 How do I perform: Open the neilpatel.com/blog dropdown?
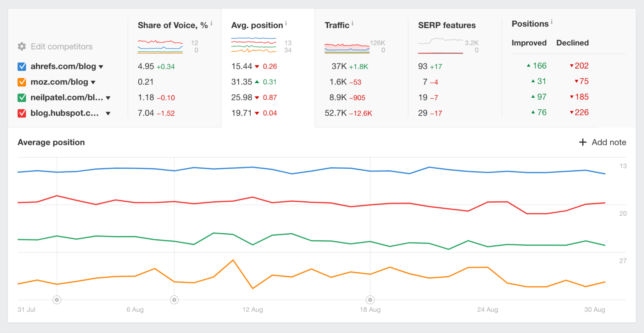pyautogui.click(x=108, y=98)
